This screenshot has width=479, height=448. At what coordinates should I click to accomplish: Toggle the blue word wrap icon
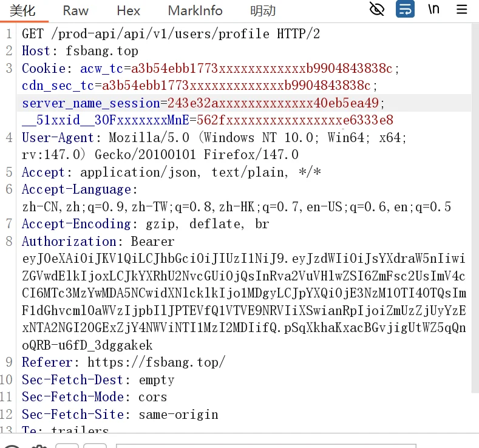click(405, 9)
